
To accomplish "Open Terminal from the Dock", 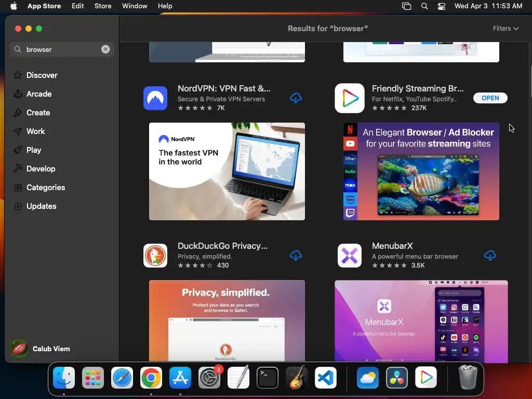I will 268,378.
